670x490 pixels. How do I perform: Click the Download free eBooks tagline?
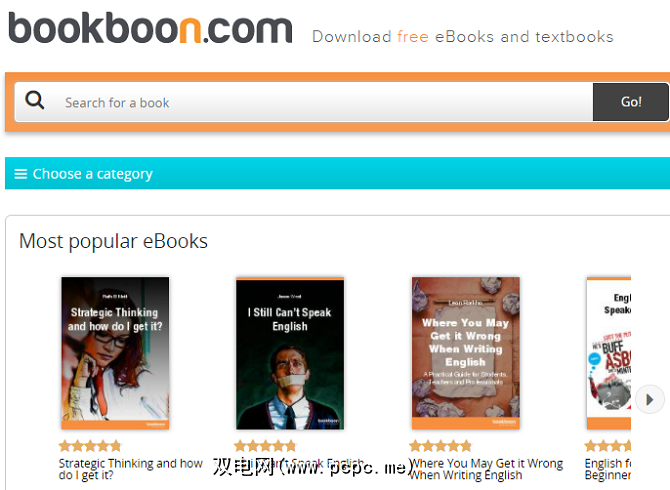coord(463,37)
